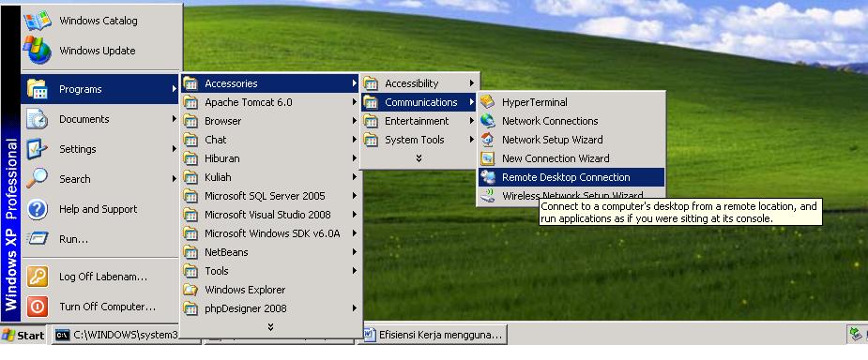Click the Windows Explorer folder icon
Viewport: 868px width, 360px height.
(190, 289)
